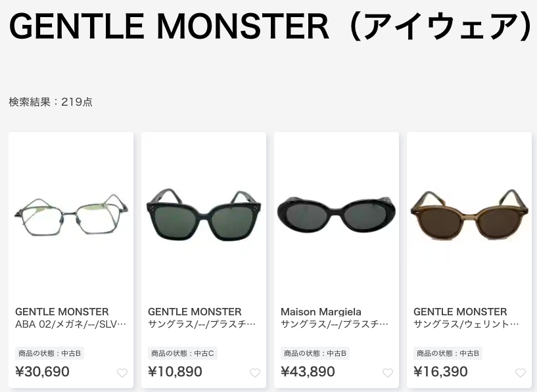Click the ¥16,390 price

440,372
